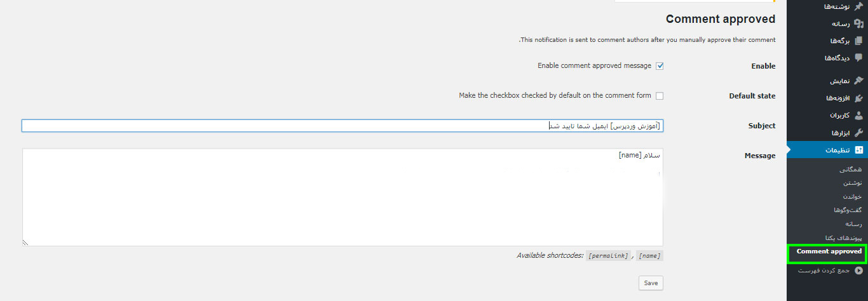Go to گفت‌وگوها settings submenu
This screenshot has height=301, width=868.
coord(848,210)
